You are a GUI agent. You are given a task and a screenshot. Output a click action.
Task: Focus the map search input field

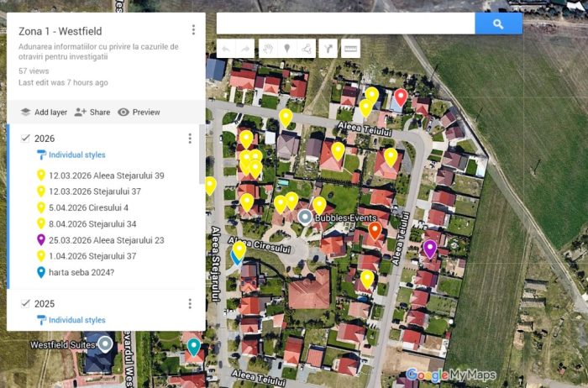(346, 24)
